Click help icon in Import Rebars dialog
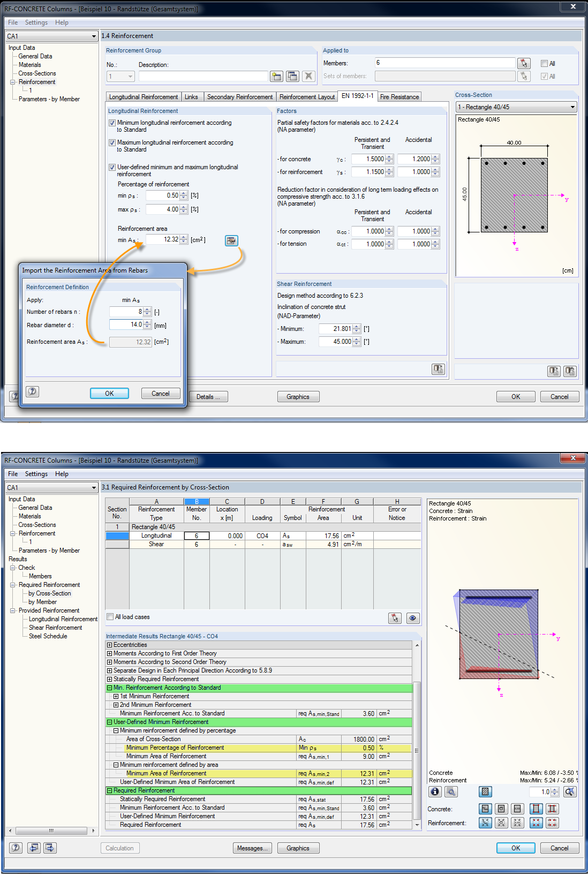Viewport: 588px width, 875px height. [x=32, y=391]
